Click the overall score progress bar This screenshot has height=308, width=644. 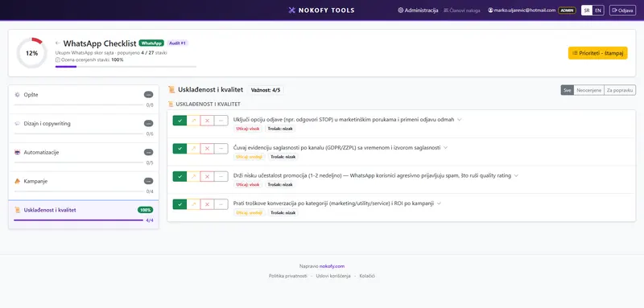pyautogui.click(x=126, y=67)
